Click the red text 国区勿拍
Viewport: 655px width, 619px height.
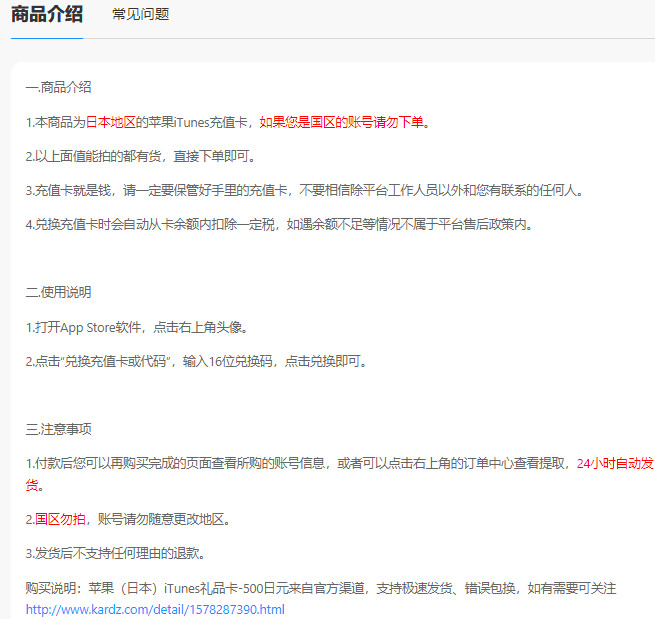pyautogui.click(x=60, y=519)
